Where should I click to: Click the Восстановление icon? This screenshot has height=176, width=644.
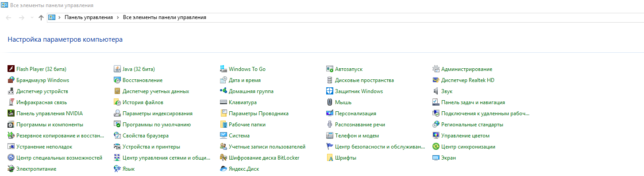117,80
